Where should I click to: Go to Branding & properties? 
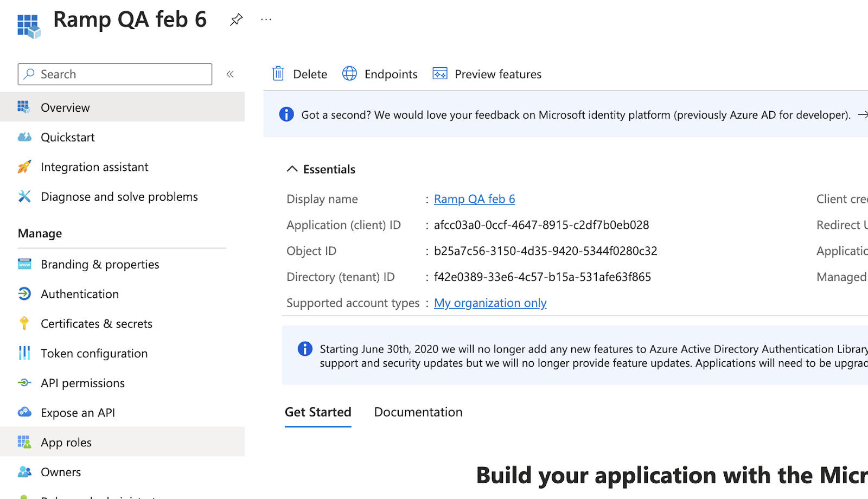point(123,264)
